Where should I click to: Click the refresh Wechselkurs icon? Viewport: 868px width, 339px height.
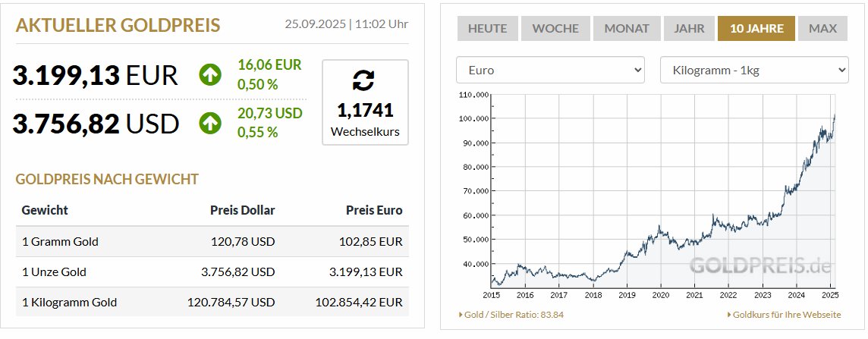364,80
